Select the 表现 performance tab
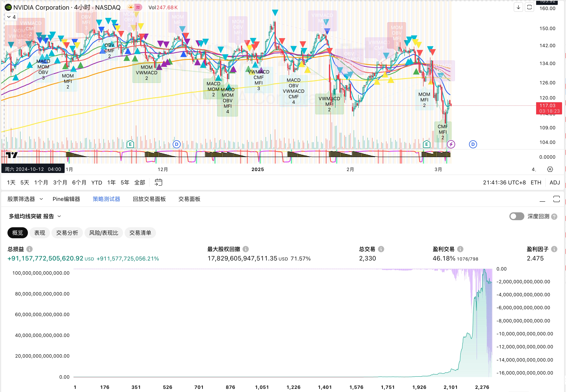Viewport: 566px width, 392px height. [40, 233]
